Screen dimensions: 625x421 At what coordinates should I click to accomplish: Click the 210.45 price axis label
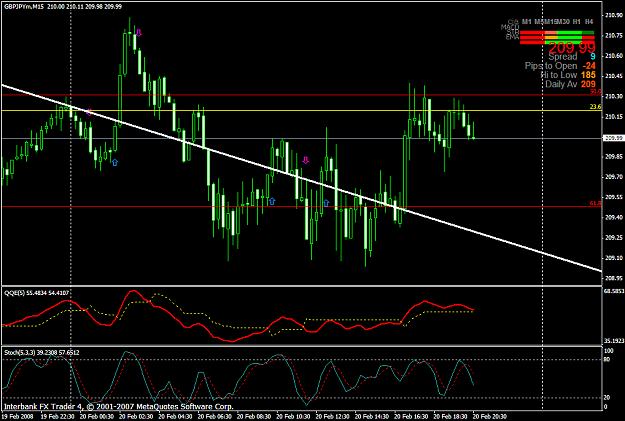614,76
